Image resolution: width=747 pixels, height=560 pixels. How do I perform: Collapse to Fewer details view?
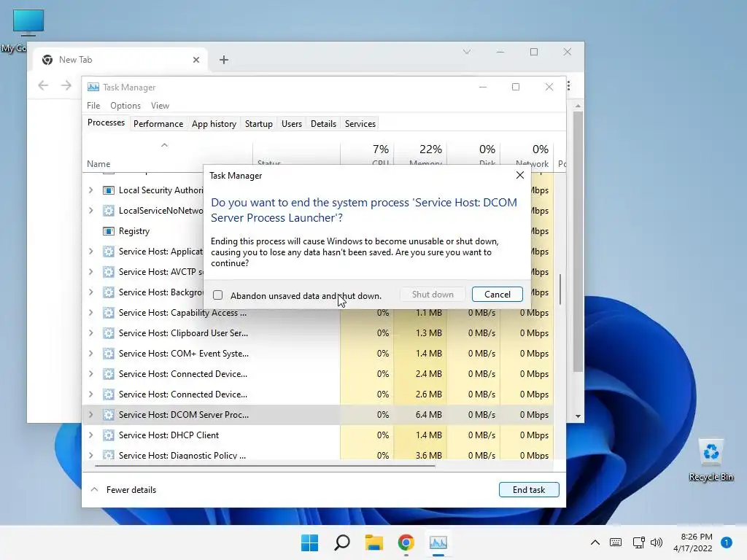123,489
